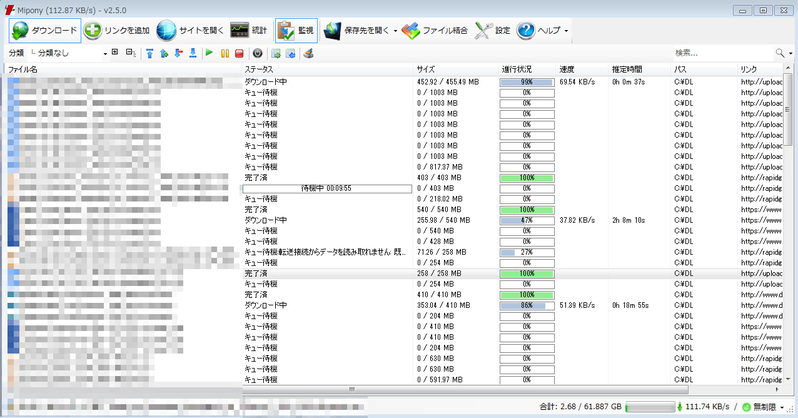Click estimated time 2h 8m 10s
The width and height of the screenshot is (798, 418).
click(629, 220)
